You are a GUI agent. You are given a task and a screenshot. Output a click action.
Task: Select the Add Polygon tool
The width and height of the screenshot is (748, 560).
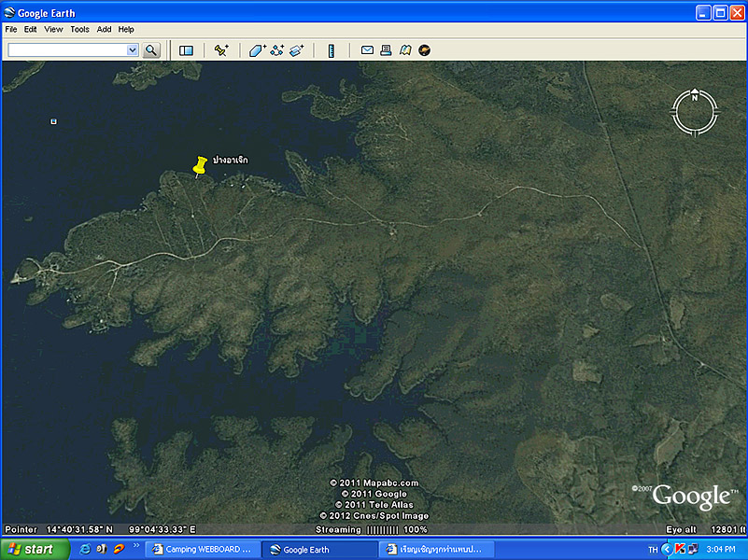point(257,50)
